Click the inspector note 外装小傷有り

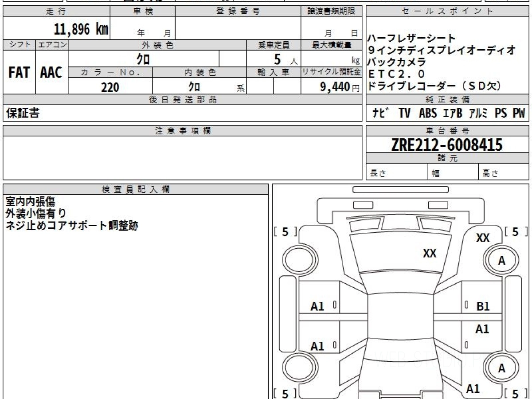tap(36, 213)
